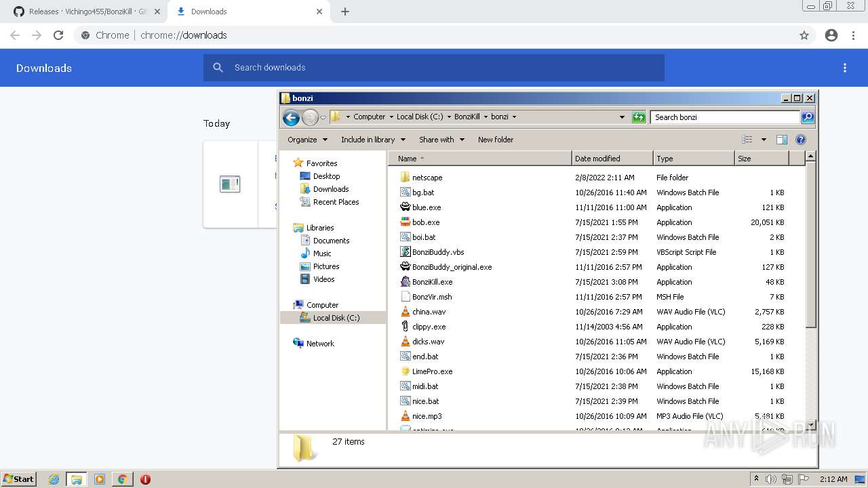Image resolution: width=868 pixels, height=488 pixels.
Task: Select the nice.mp3 file name
Action: pos(427,416)
